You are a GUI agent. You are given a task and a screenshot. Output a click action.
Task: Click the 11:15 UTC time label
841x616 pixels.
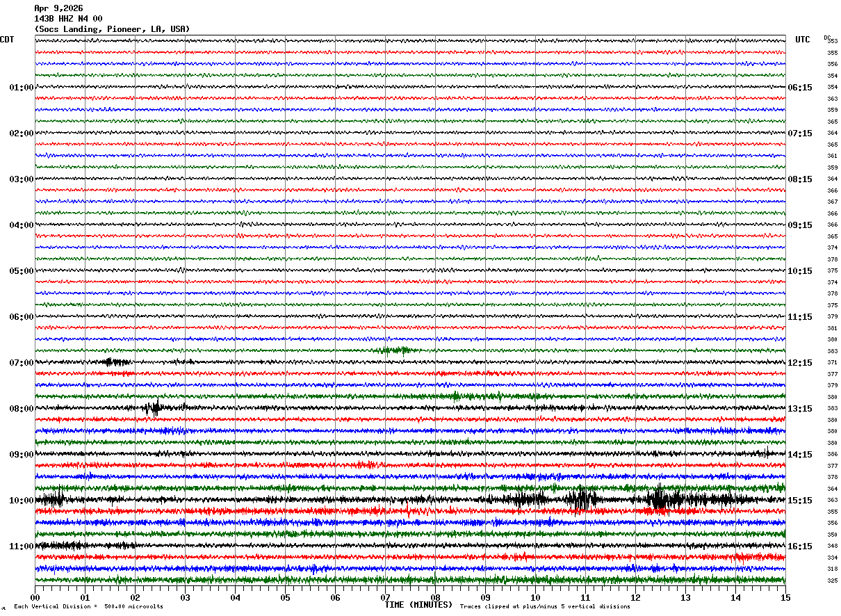coord(800,317)
